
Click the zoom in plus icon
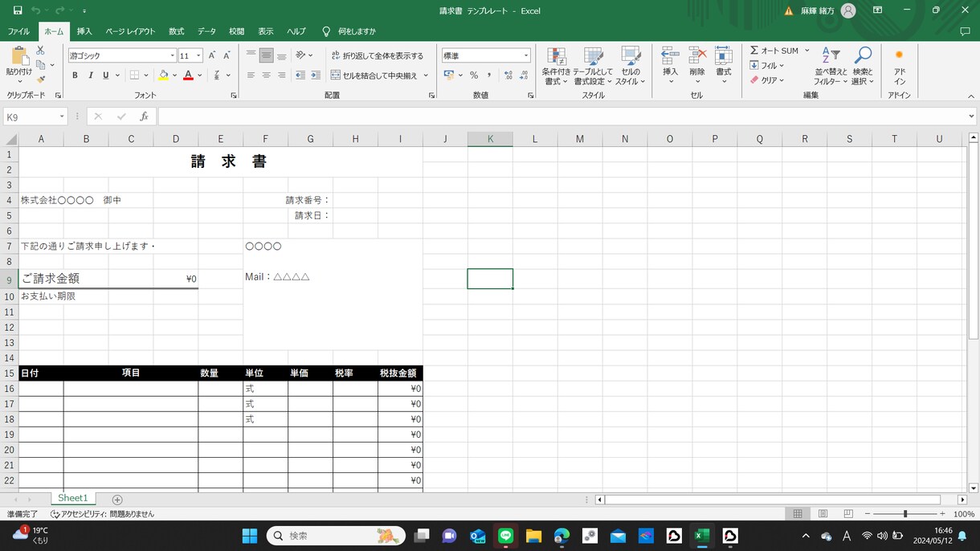coord(942,513)
